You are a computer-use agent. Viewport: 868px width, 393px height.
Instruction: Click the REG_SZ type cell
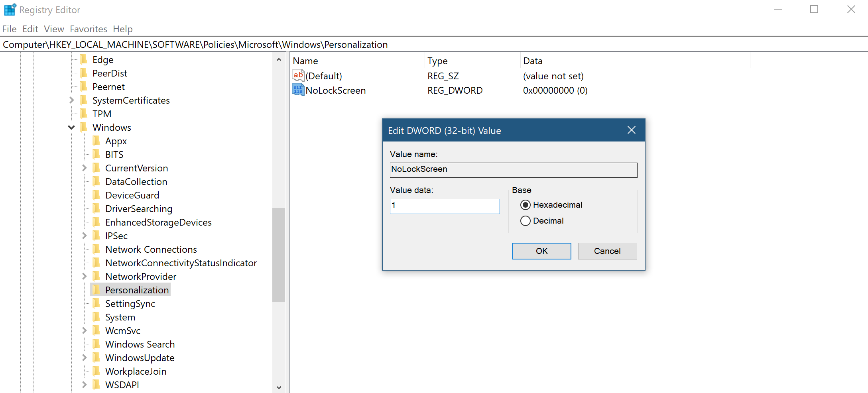443,76
